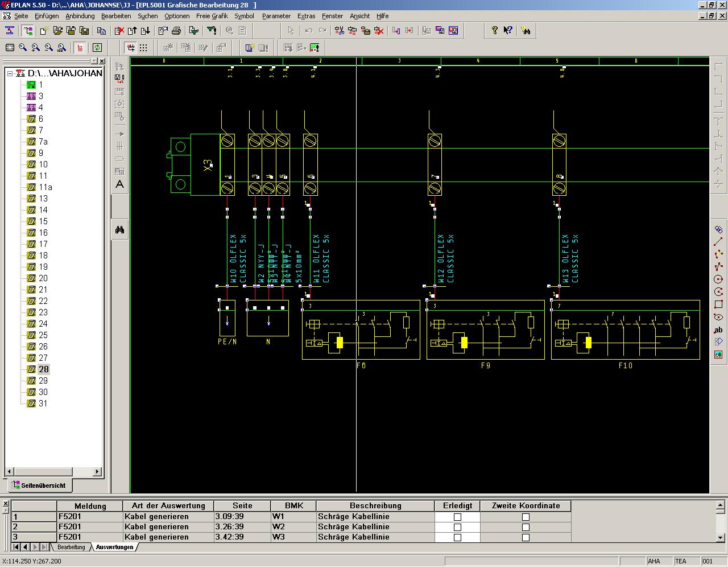Click the cut symbol scissors icon
Screen dimensions: 728x568
340,30
